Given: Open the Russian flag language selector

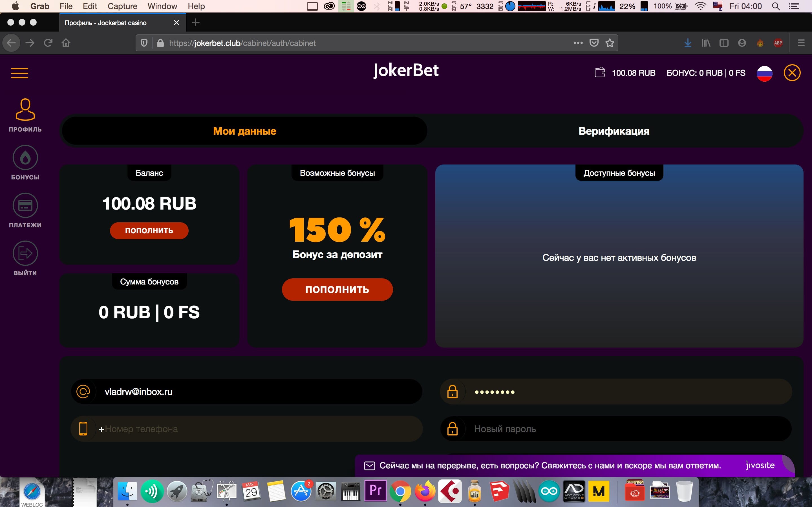Looking at the screenshot, I should (764, 73).
